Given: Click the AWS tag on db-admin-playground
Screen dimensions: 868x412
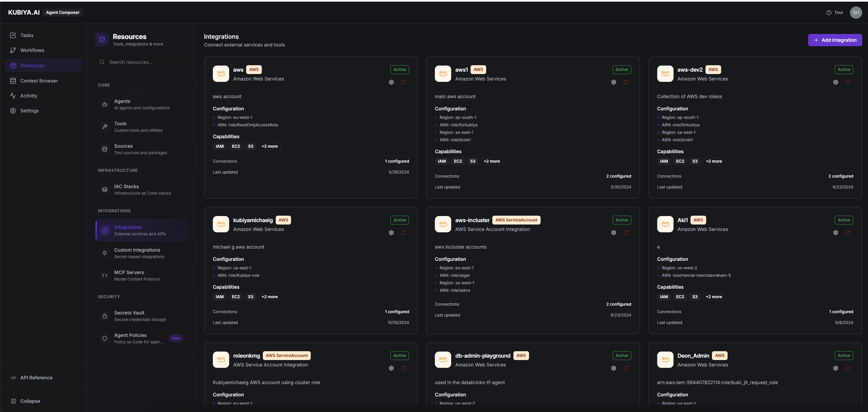Looking at the screenshot, I should tap(521, 356).
